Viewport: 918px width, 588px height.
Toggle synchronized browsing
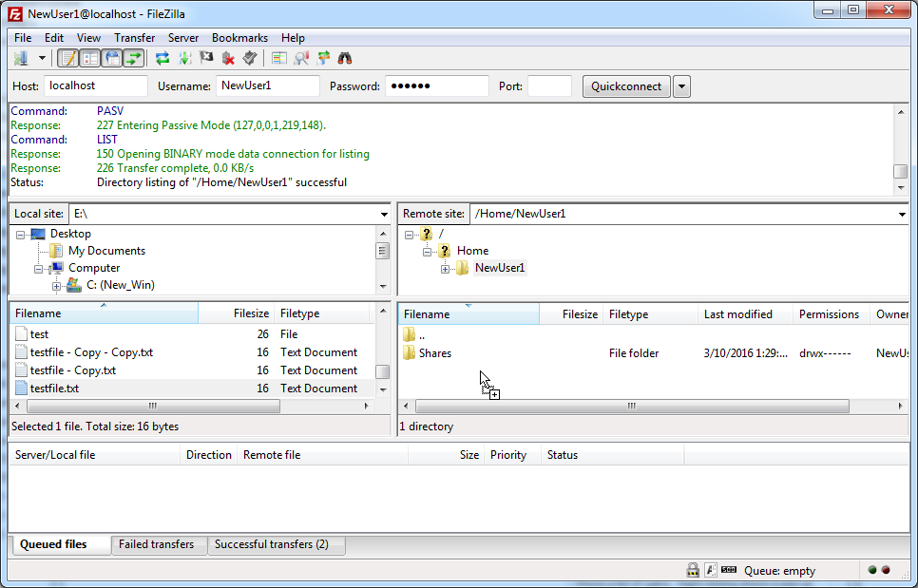coord(322,58)
